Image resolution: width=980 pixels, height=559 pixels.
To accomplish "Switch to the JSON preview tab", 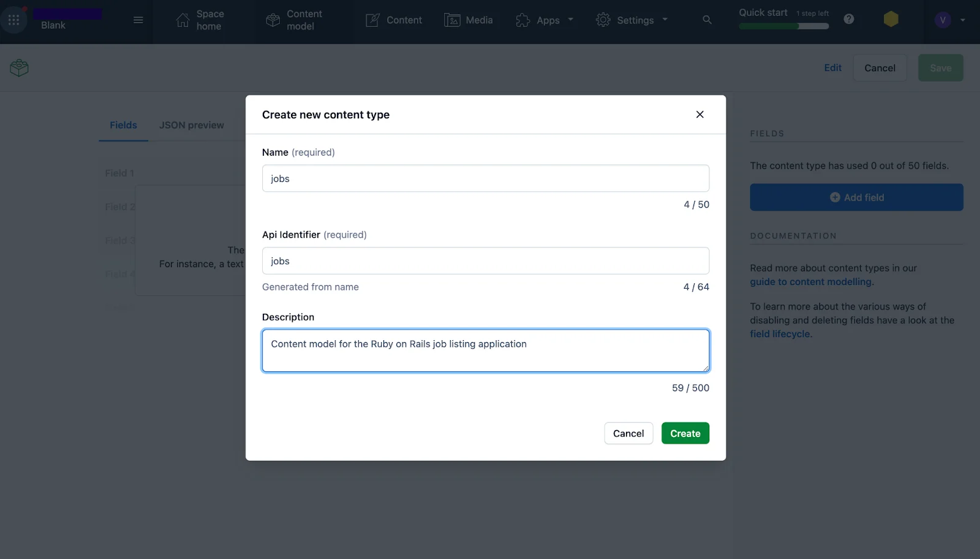I will click(192, 125).
